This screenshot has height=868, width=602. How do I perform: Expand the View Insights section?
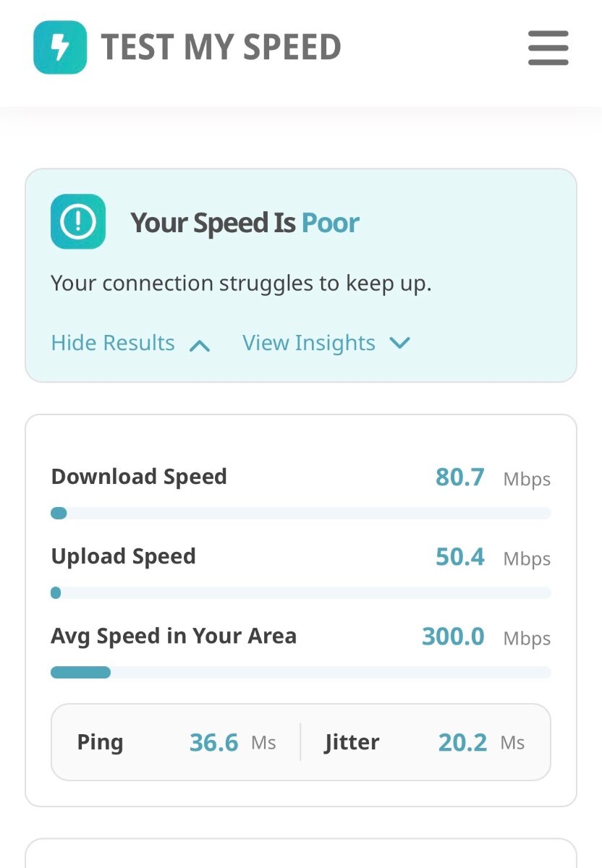pos(309,343)
